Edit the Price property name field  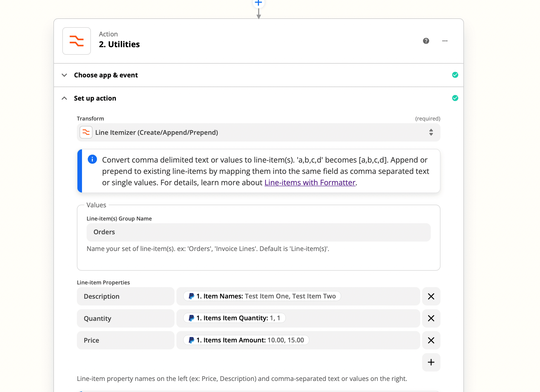(126, 340)
